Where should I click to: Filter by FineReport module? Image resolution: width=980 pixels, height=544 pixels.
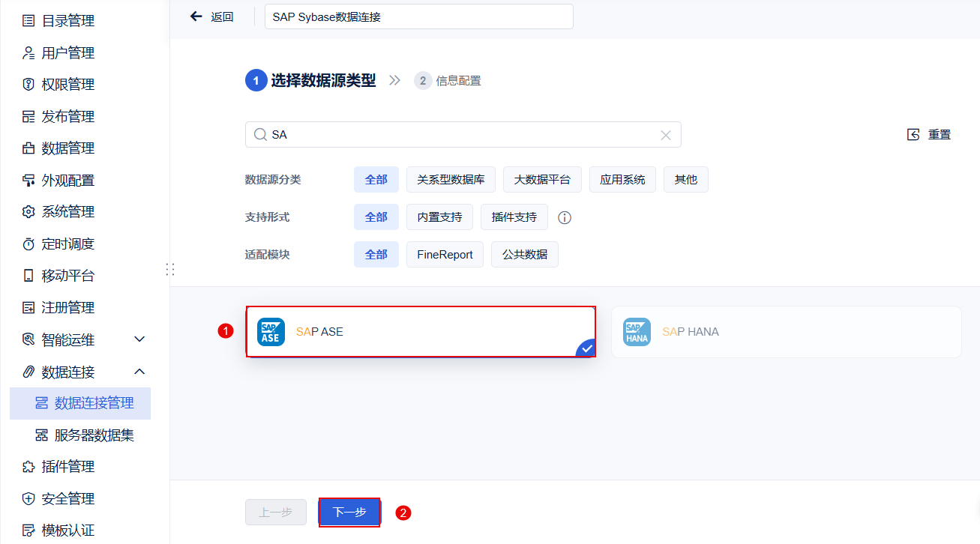coord(445,255)
